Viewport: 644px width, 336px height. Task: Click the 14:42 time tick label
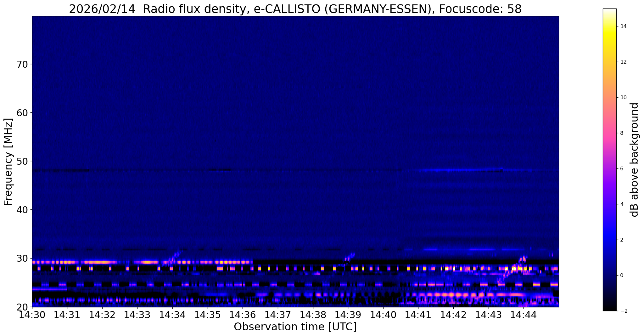(453, 315)
